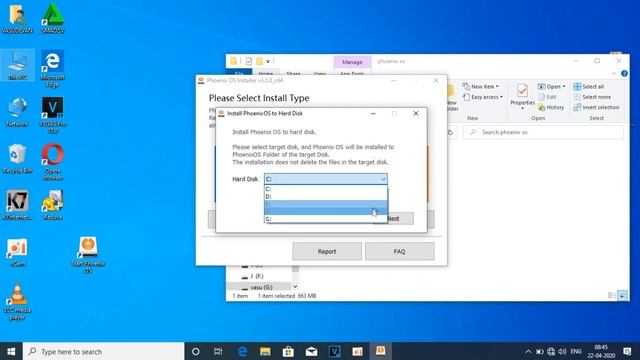This screenshot has width=640, height=360.
Task: Show hidden system tray icons
Action: [x=528, y=351]
